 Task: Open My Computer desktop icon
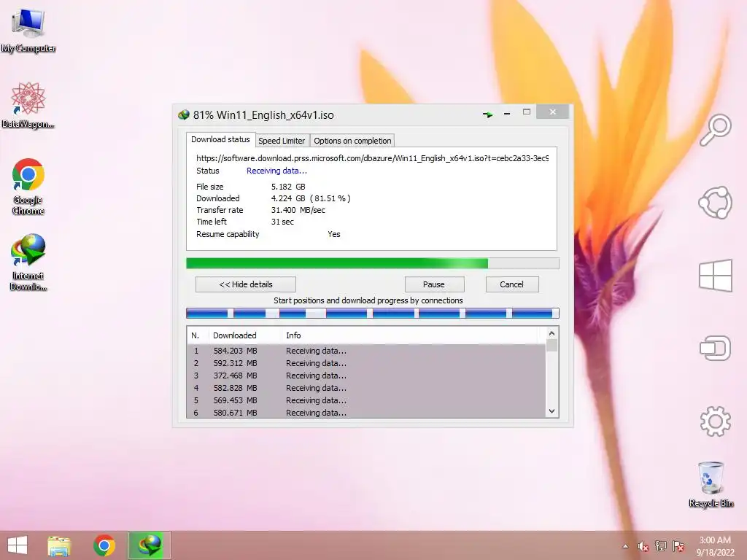coord(28,29)
